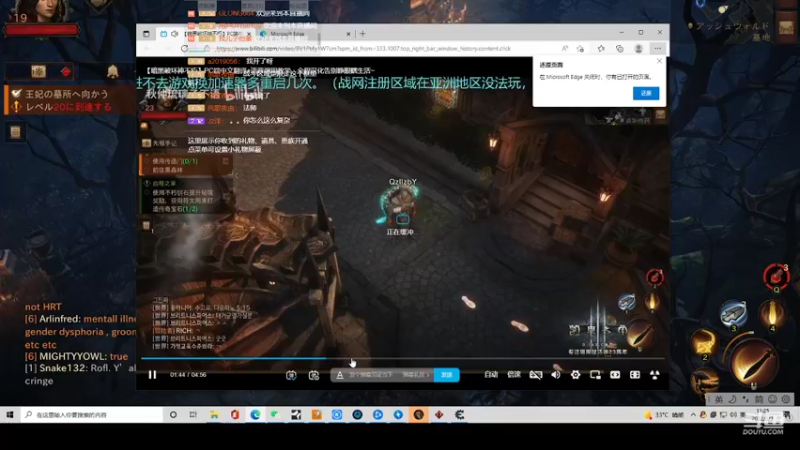The width and height of the screenshot is (800, 450).
Task: Show hidden system tray icons
Action: tap(693, 415)
